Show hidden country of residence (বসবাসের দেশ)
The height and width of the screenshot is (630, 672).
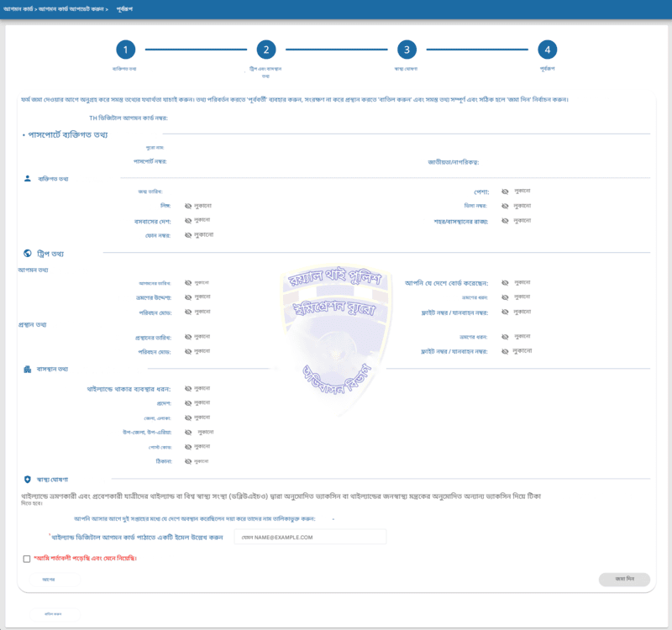(x=188, y=221)
